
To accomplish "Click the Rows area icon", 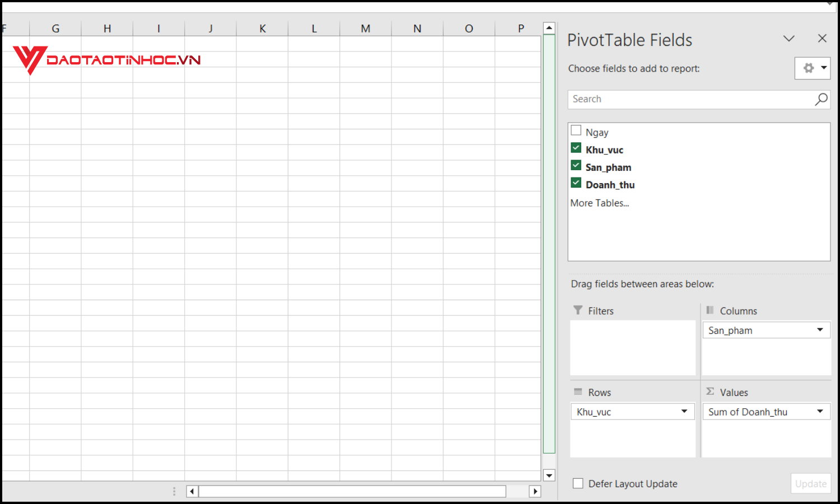I will [578, 391].
